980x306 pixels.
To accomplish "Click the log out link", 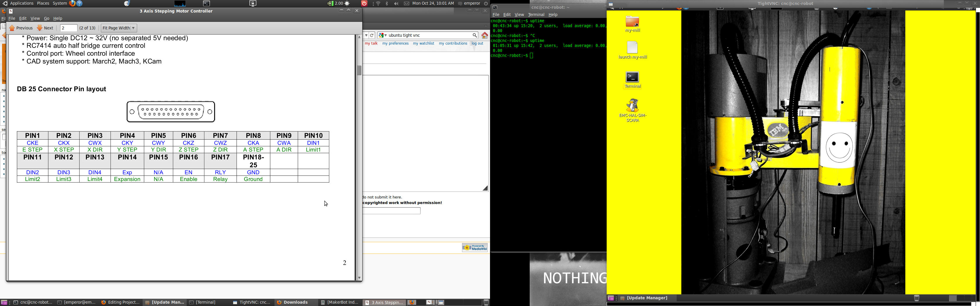I will tap(477, 44).
